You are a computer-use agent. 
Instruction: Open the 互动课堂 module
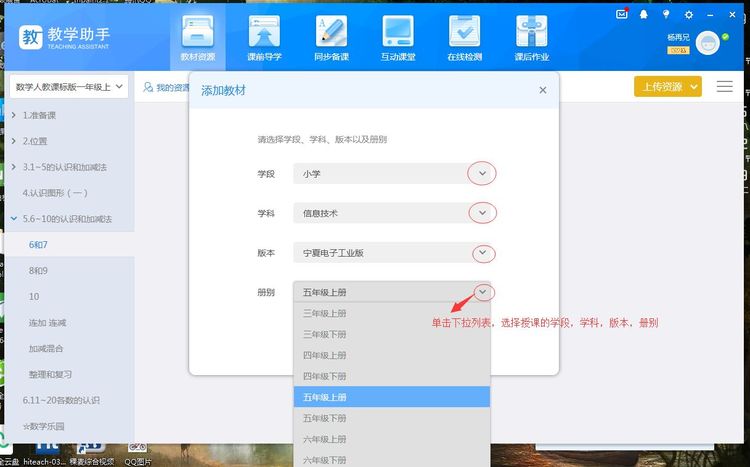398,37
